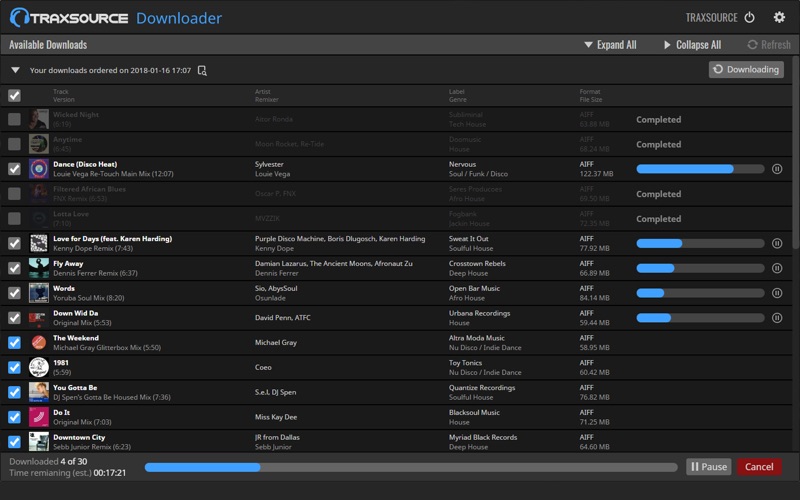The image size is (800, 500).
Task: Click Dance (Disco Heat) album artwork
Action: [x=39, y=169]
